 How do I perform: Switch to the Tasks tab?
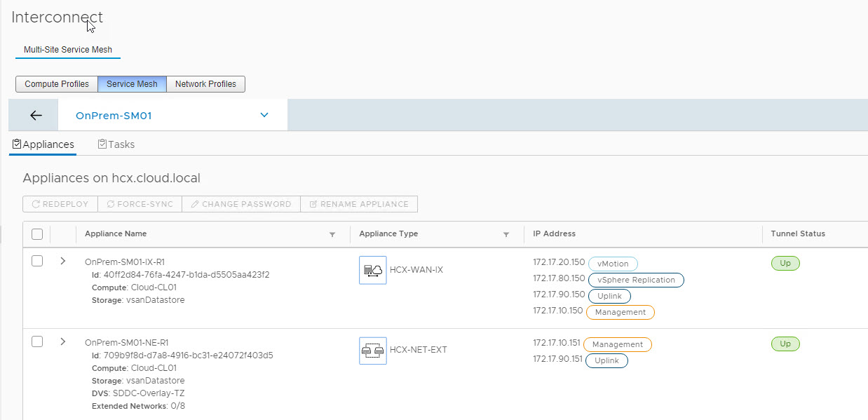click(116, 144)
